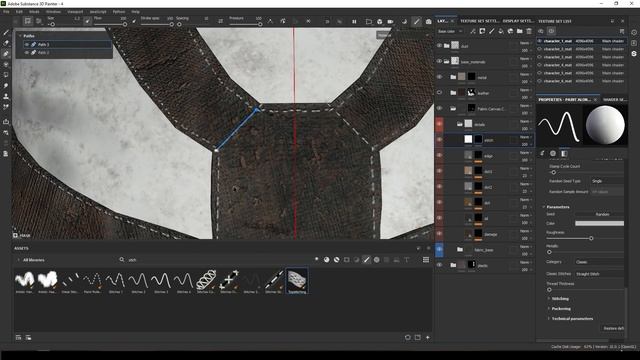Screen dimensions: 640x360
Task: Open the Base color channel dropdown
Action: click(450, 31)
